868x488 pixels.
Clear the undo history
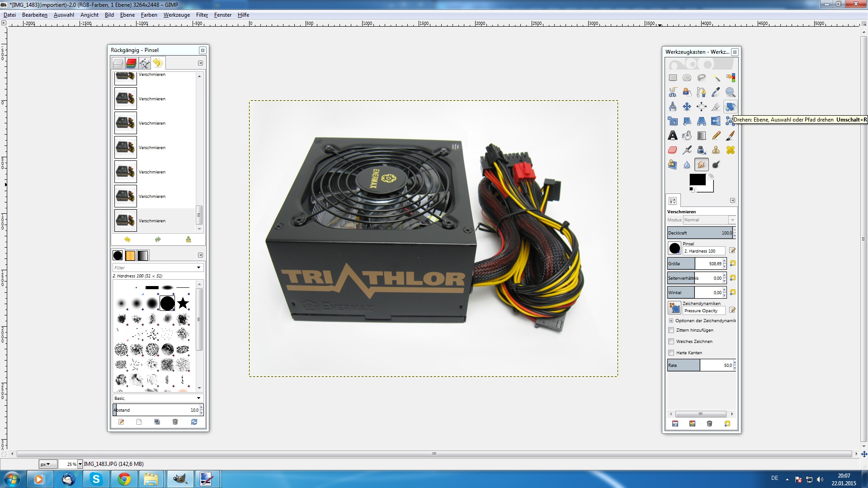(189, 239)
